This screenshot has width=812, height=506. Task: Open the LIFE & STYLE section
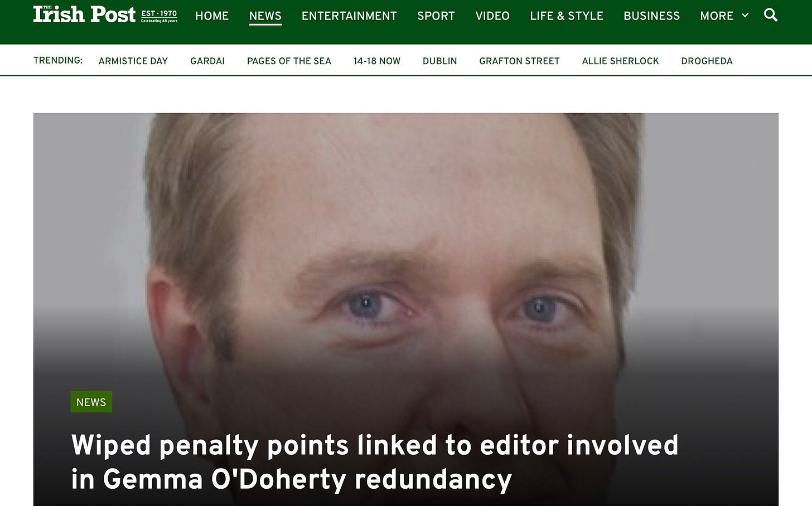pos(567,16)
